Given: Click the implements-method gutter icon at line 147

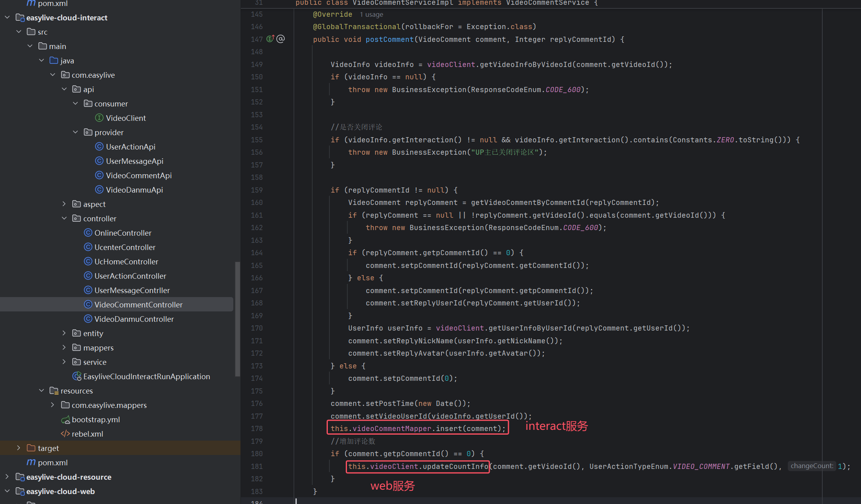Looking at the screenshot, I should pos(270,39).
